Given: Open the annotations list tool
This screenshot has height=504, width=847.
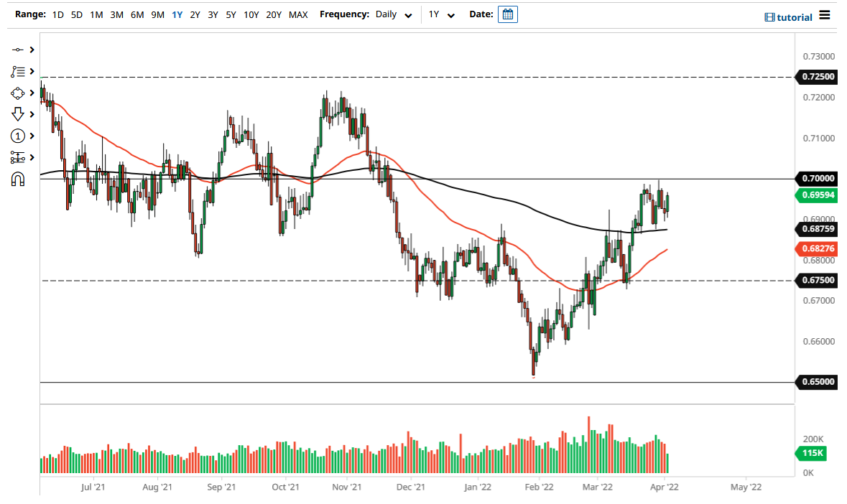Looking at the screenshot, I should (18, 71).
